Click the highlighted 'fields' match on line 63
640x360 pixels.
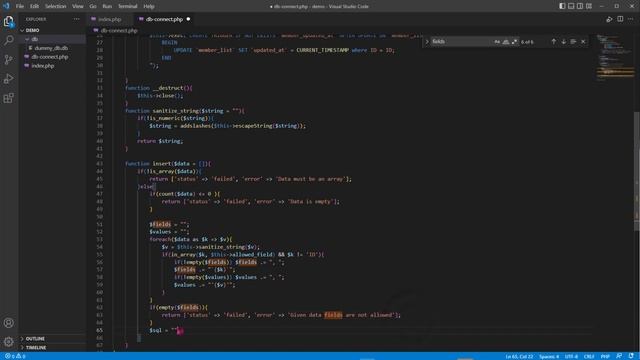333,315
